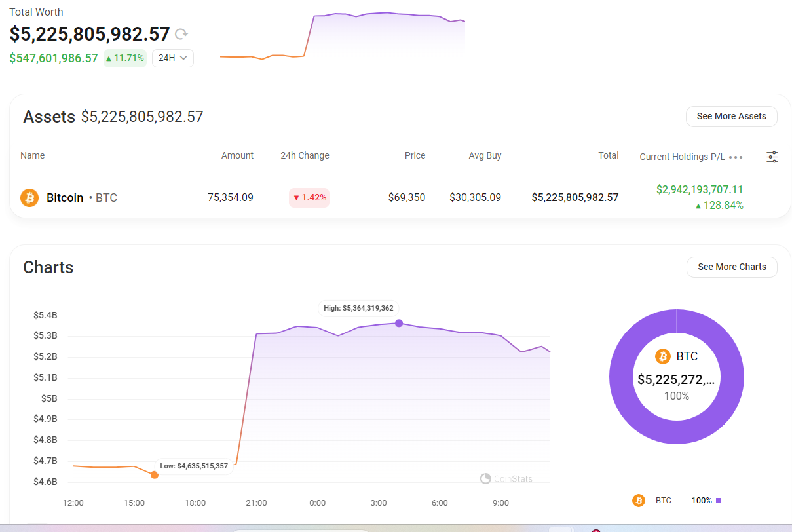
Task: Select the orange Low point marker on chart
Action: coord(155,474)
